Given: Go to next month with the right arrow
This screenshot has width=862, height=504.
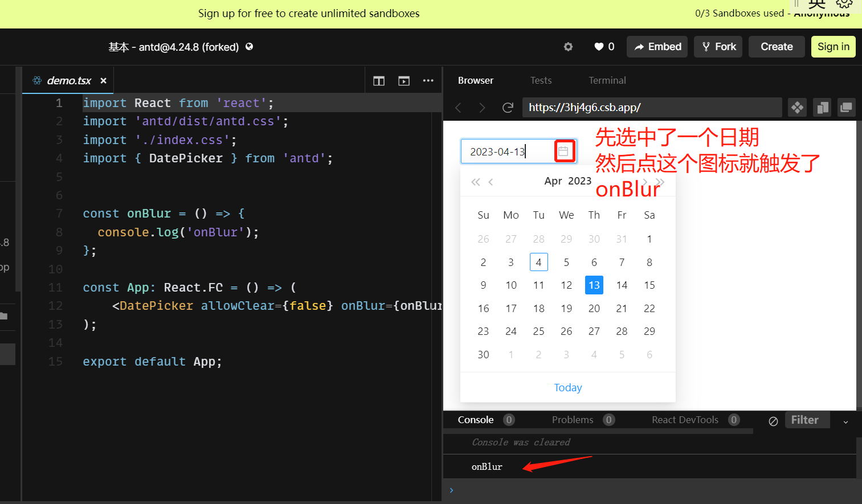Looking at the screenshot, I should click(x=645, y=182).
